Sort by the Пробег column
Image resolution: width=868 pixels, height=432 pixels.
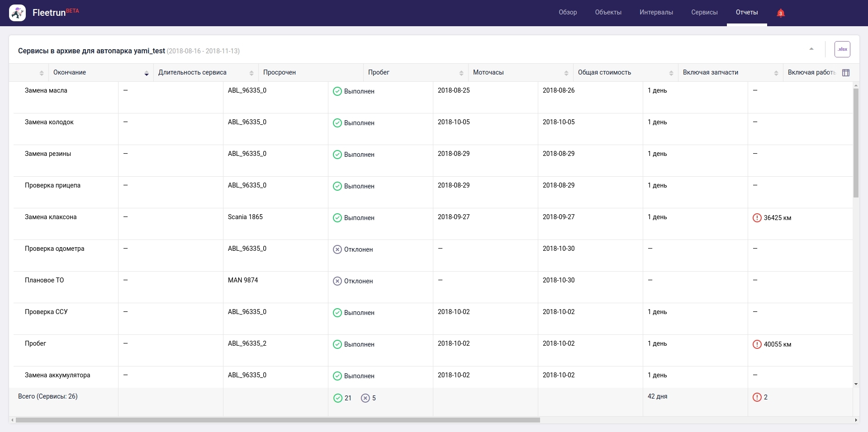461,73
